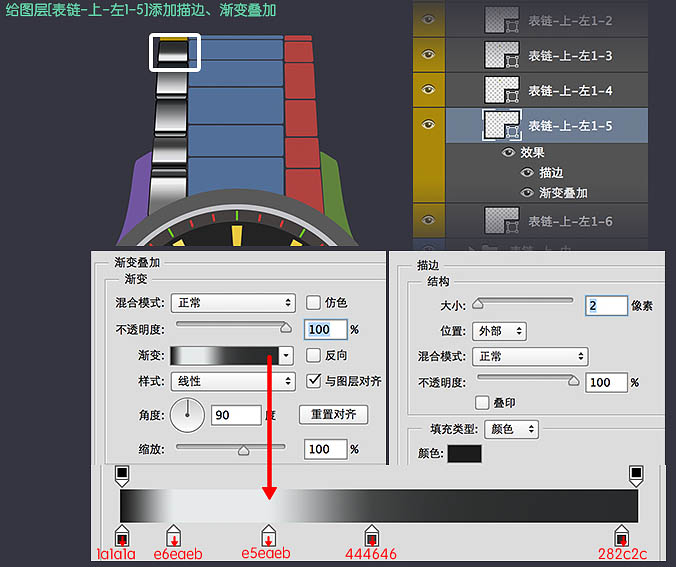Viewport: 676px width, 567px height.
Task: Click the stroke 不透明度 slider handle
Action: tap(573, 381)
